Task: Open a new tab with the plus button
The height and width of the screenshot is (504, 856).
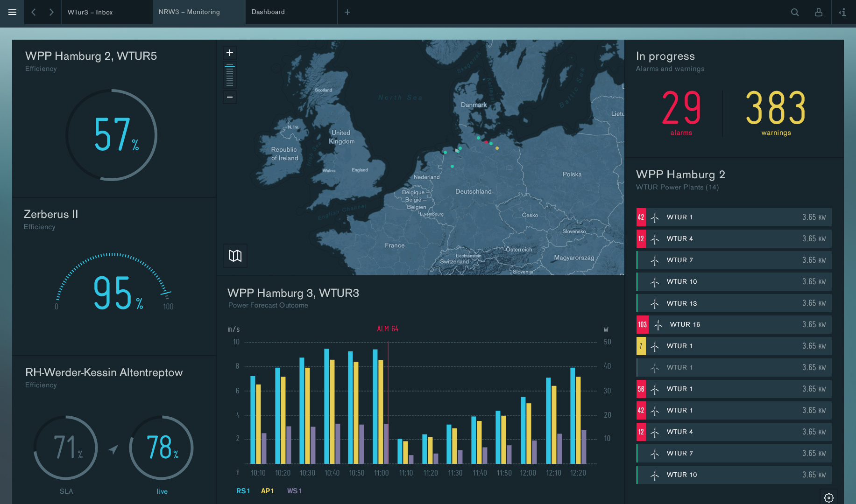Action: [x=347, y=12]
